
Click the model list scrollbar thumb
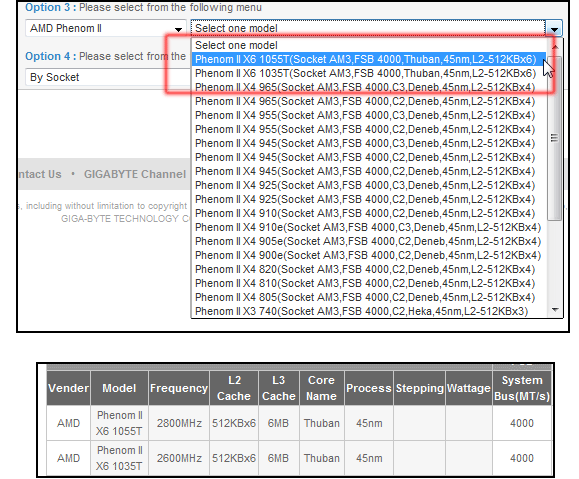555,138
